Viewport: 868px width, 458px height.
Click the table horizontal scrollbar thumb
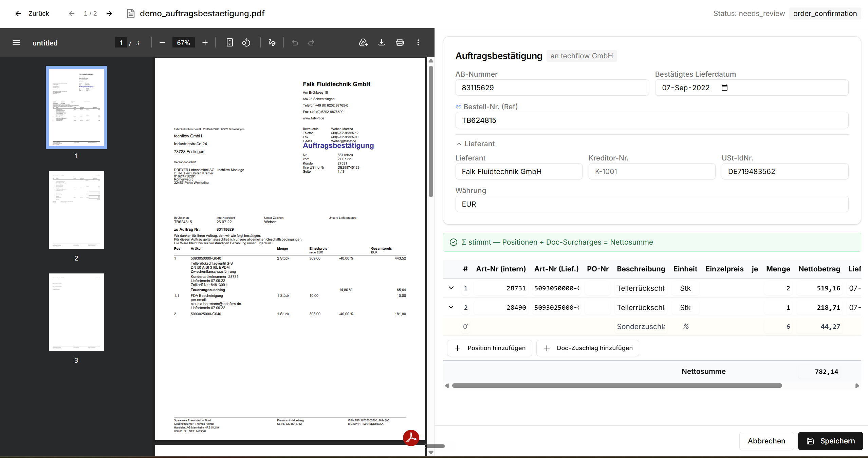(x=617, y=386)
